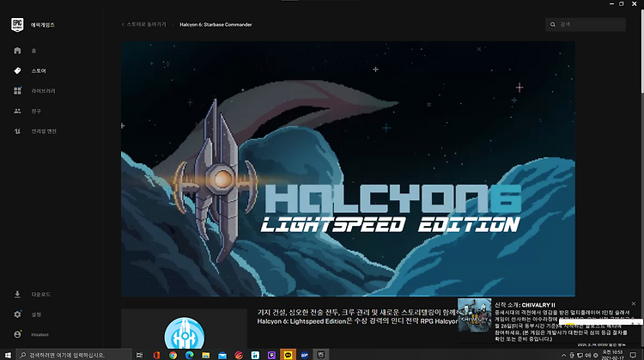Image resolution: width=644 pixels, height=360 pixels.
Task: Click Halcyon 6: Starbase Commander breadcrumb
Action: point(216,25)
